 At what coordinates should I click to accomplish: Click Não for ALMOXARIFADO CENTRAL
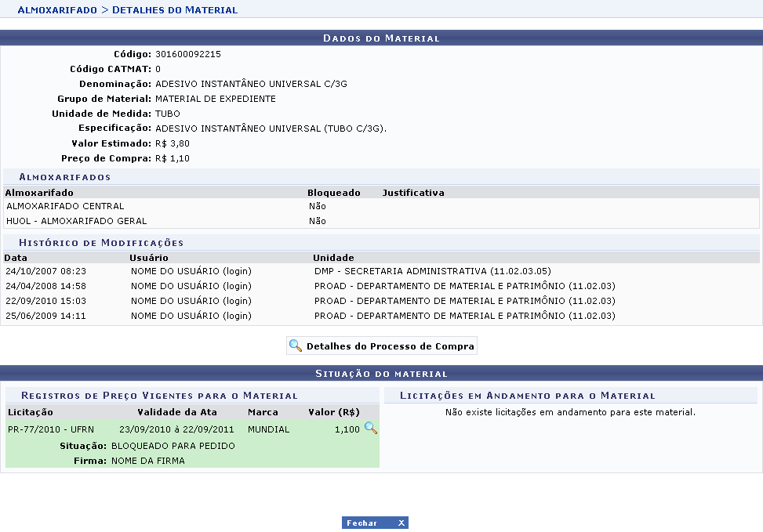[x=318, y=206]
